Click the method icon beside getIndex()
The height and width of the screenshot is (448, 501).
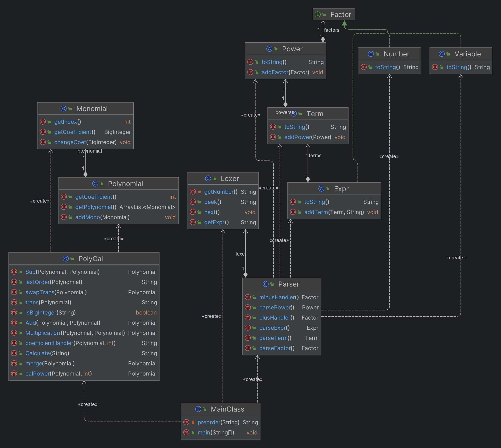point(43,122)
